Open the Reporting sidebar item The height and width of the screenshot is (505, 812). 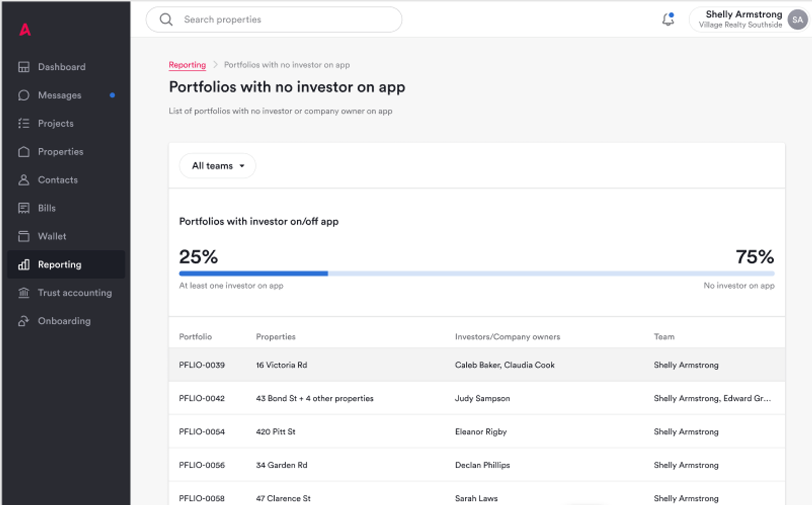(x=60, y=264)
